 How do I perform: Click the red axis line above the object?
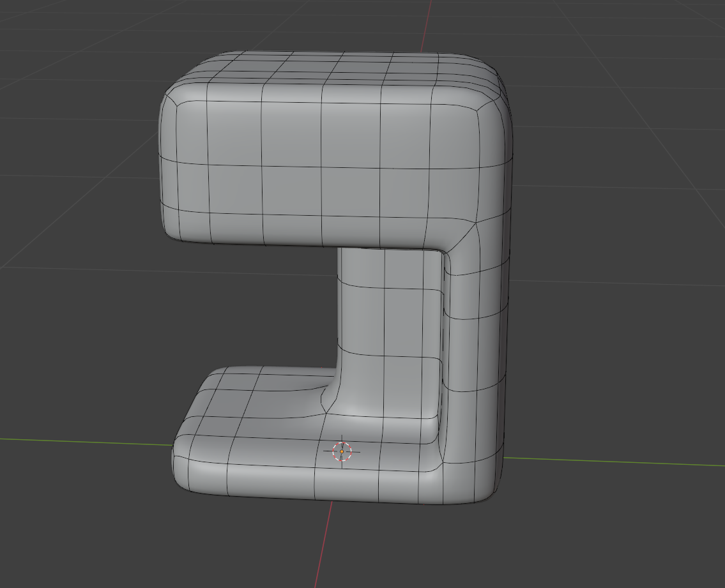pyautogui.click(x=426, y=26)
